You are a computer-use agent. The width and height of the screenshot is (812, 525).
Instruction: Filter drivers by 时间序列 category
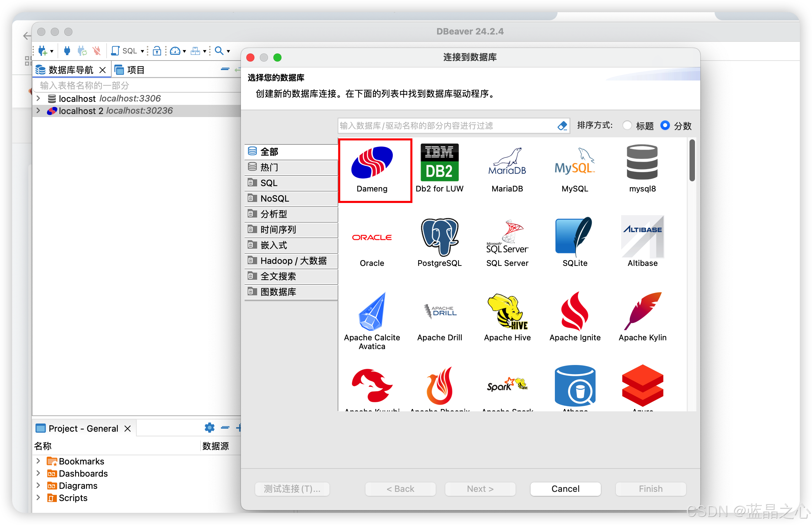click(291, 229)
